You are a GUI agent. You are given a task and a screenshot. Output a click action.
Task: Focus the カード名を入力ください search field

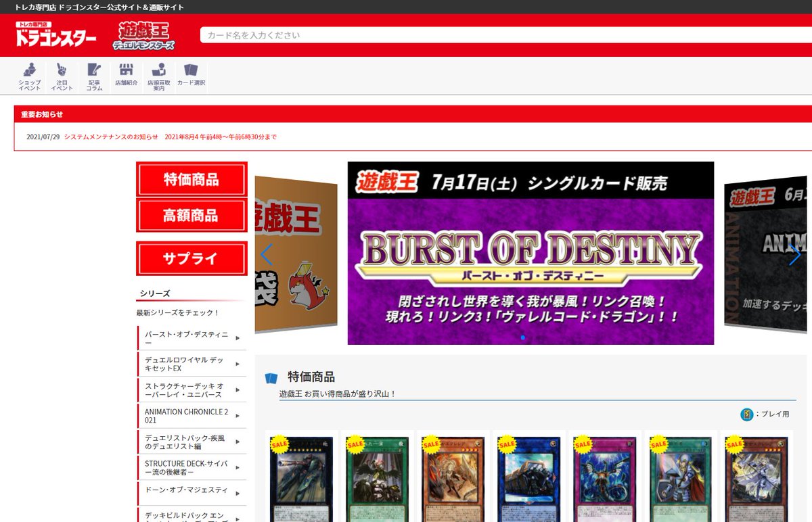505,35
